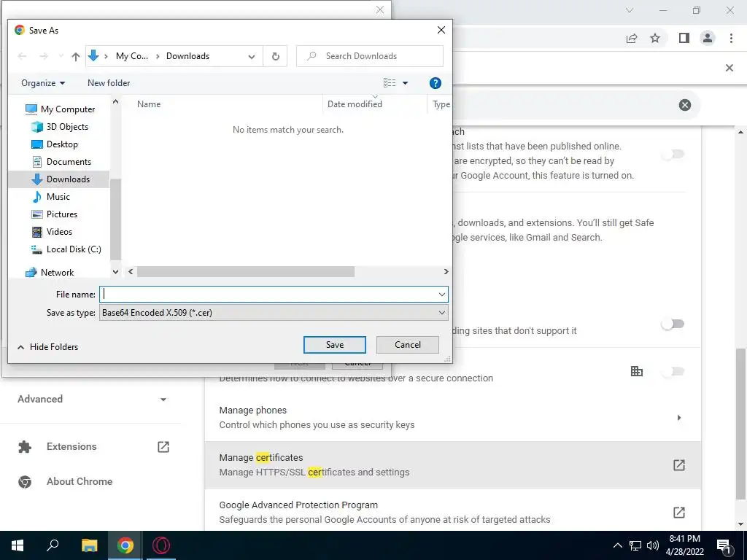Viewport: 747px width, 560px height.
Task: Select Music in the folder tree
Action: coord(58,197)
